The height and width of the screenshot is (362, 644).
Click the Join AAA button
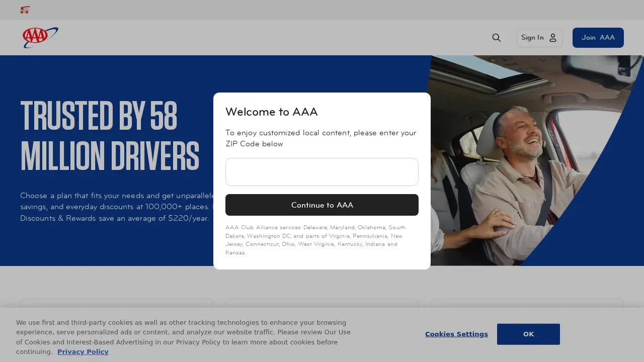598,38
